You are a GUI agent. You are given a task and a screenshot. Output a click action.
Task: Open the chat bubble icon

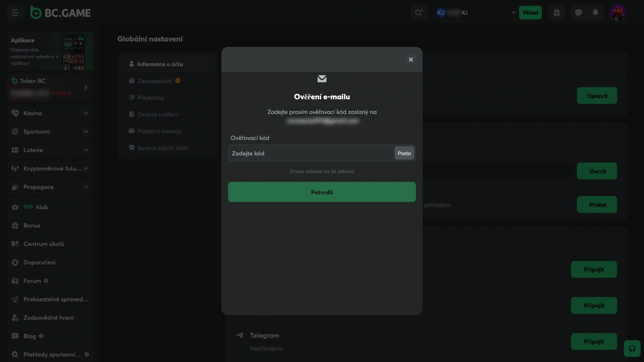click(579, 13)
